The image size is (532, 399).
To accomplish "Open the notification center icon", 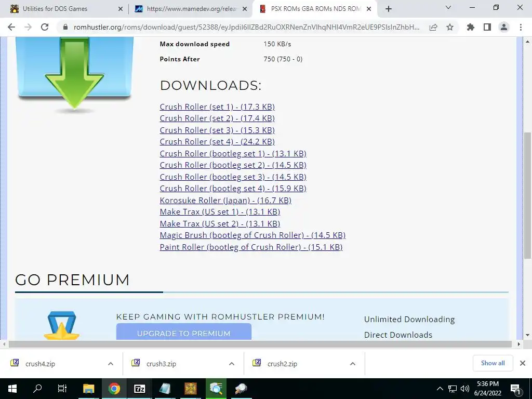I will [x=516, y=389].
